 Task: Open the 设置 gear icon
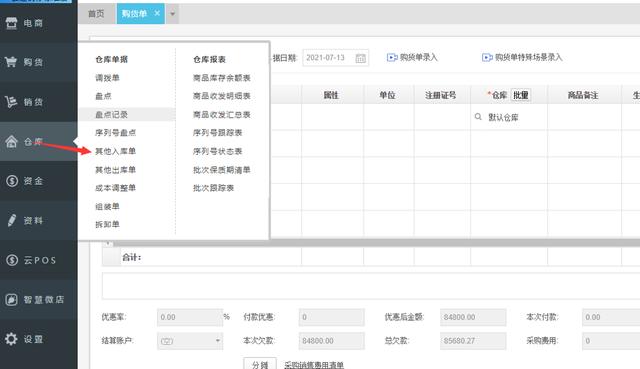coord(11,339)
